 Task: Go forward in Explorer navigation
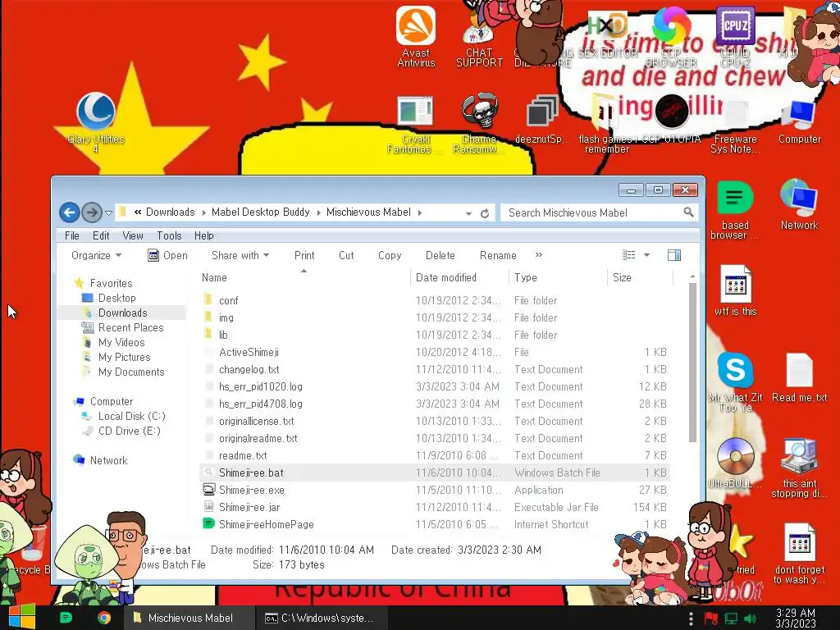tap(92, 212)
